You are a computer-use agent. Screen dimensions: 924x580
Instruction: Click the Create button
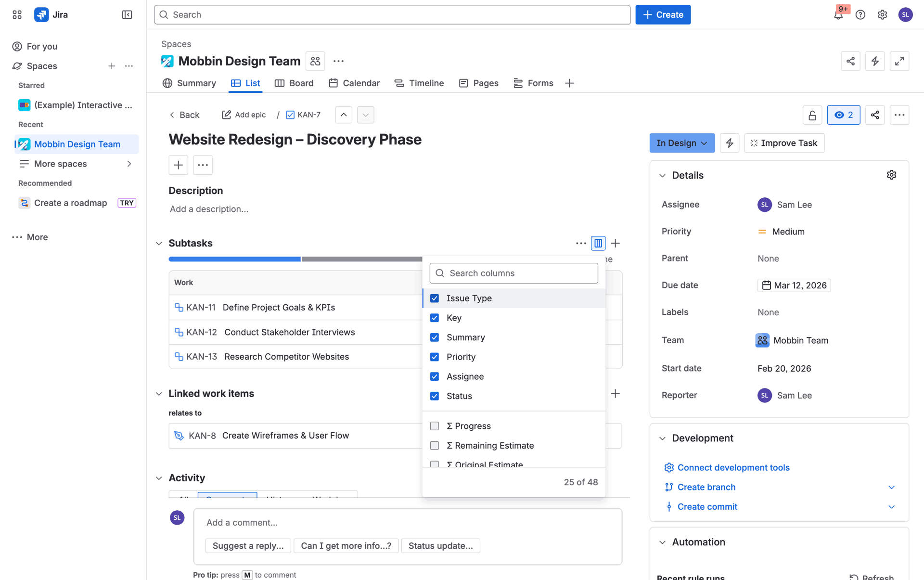click(x=663, y=14)
